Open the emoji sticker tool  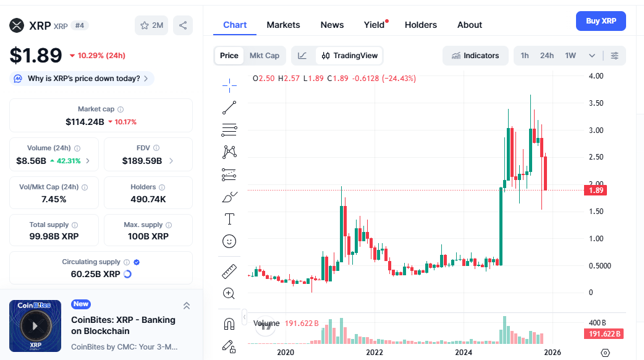click(x=229, y=241)
